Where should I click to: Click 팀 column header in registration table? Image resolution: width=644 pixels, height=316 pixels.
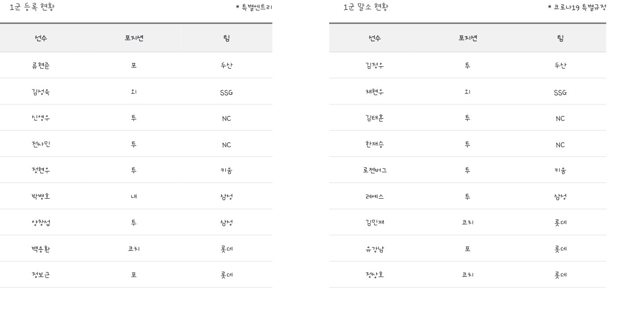tap(227, 38)
